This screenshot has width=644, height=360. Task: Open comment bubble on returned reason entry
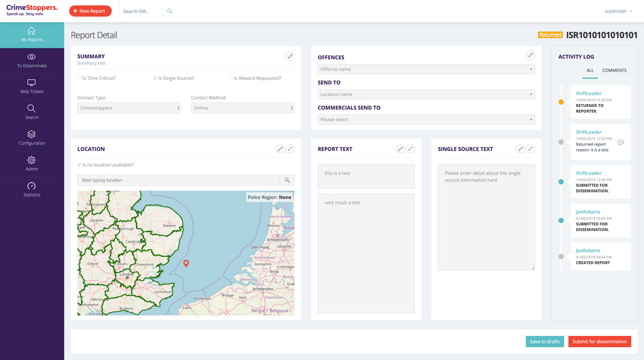tap(621, 142)
